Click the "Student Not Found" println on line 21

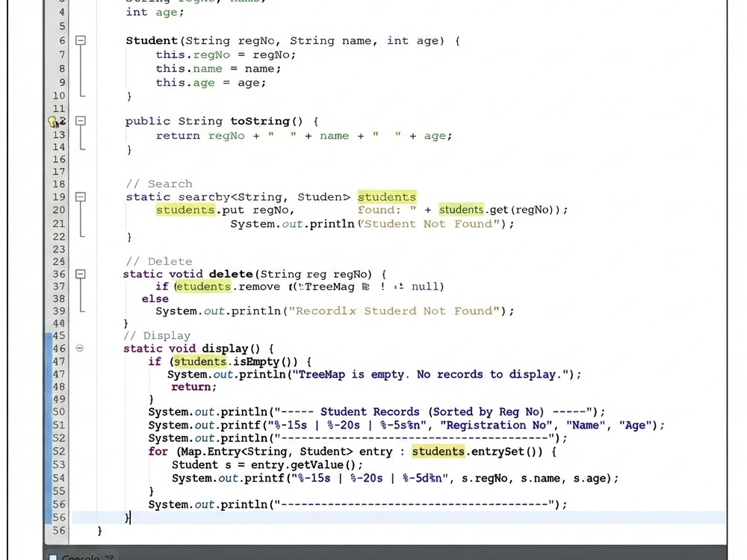(x=372, y=224)
